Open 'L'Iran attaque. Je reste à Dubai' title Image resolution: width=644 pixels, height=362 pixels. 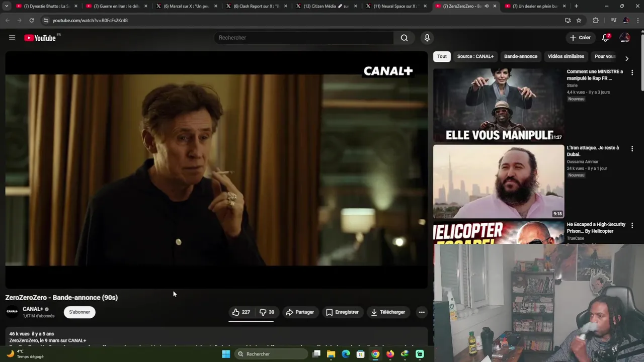click(593, 151)
